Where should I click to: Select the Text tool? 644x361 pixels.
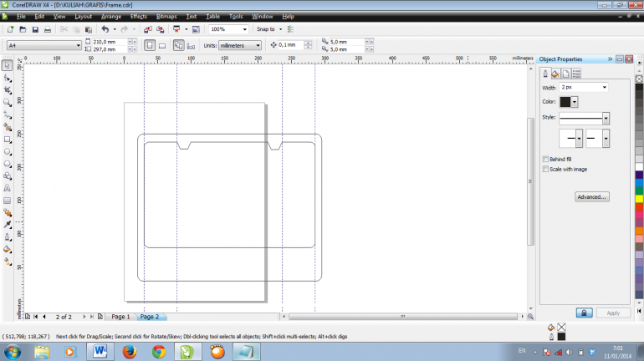(7, 188)
